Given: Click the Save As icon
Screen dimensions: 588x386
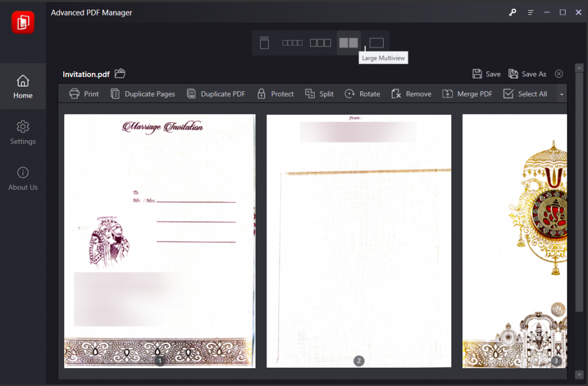Looking at the screenshot, I should click(x=527, y=74).
